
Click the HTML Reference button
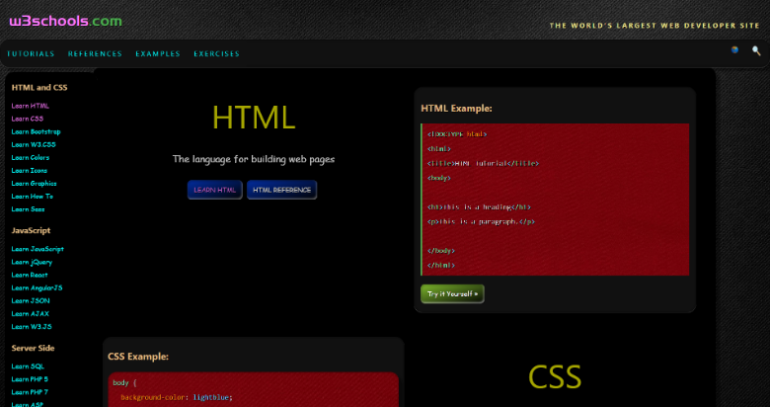pyautogui.click(x=282, y=190)
